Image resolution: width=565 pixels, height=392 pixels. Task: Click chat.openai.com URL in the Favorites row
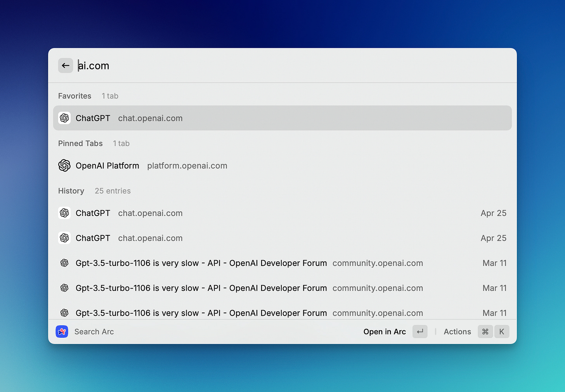(x=150, y=118)
